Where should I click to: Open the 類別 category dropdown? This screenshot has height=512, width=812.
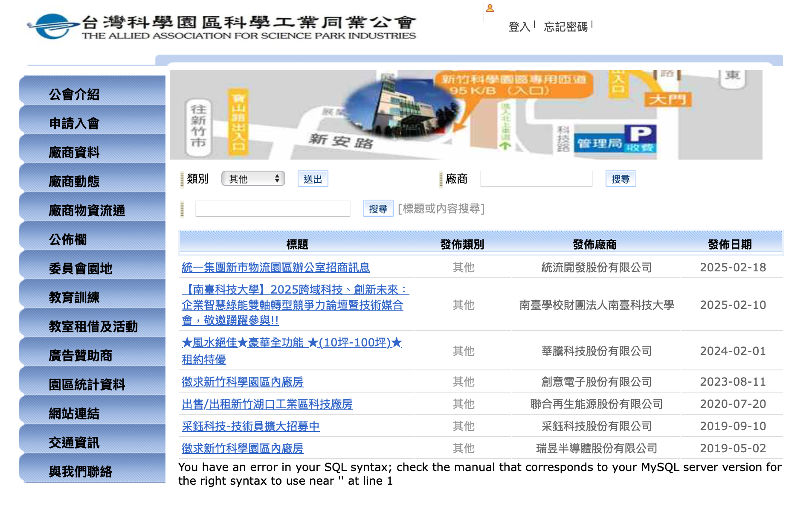coord(253,179)
